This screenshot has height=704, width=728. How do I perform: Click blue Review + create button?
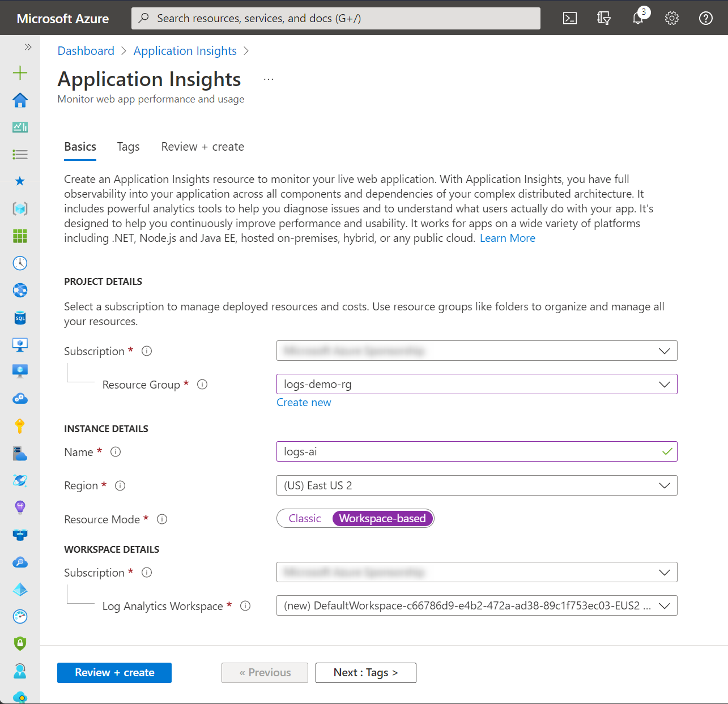[114, 673]
